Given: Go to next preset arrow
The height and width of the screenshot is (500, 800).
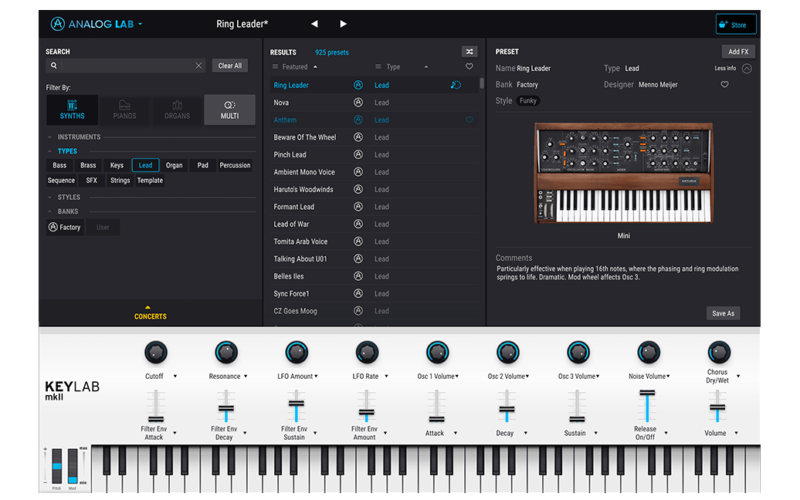Looking at the screenshot, I should [x=343, y=24].
